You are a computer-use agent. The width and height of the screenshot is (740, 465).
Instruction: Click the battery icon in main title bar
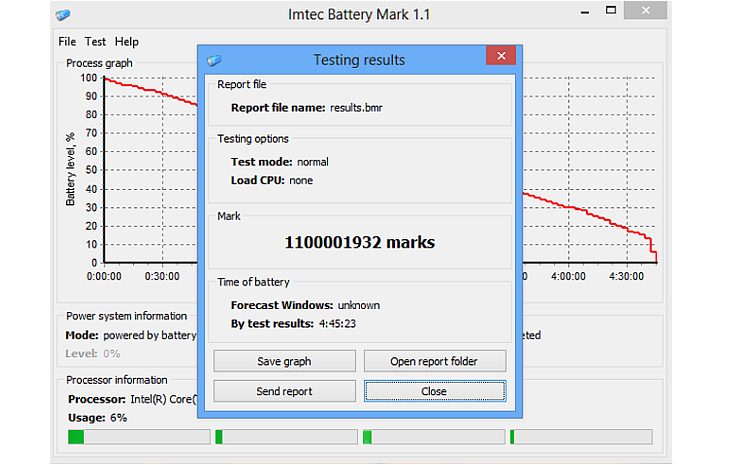tap(63, 15)
